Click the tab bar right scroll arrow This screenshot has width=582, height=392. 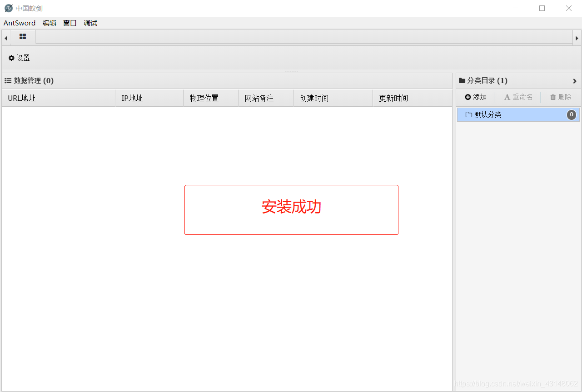click(577, 38)
